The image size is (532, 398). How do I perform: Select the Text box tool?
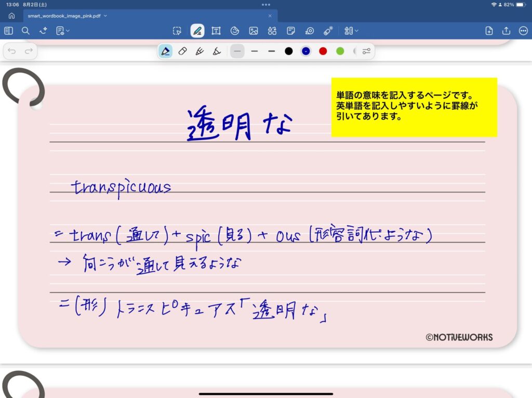(216, 31)
